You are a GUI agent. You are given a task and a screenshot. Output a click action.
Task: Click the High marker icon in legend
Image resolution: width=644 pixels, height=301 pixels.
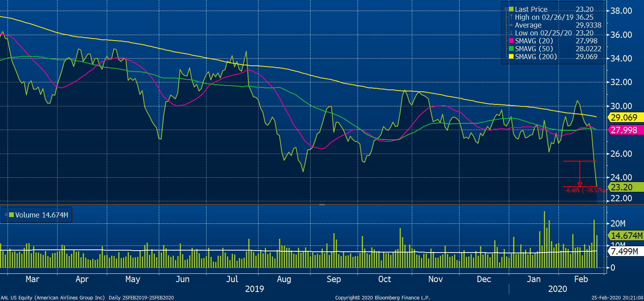[511, 17]
